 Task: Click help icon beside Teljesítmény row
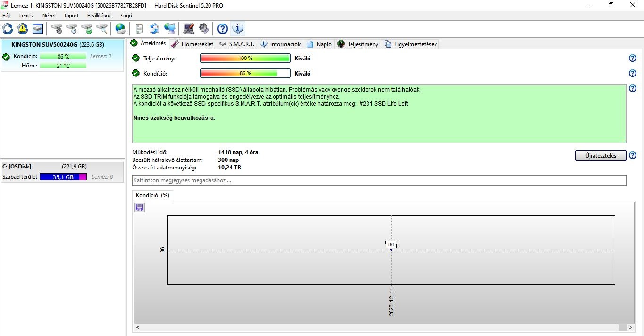(633, 59)
